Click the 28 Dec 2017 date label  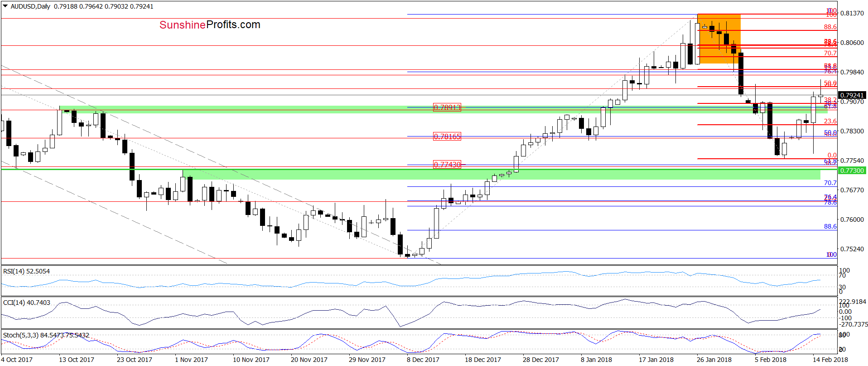(541, 360)
